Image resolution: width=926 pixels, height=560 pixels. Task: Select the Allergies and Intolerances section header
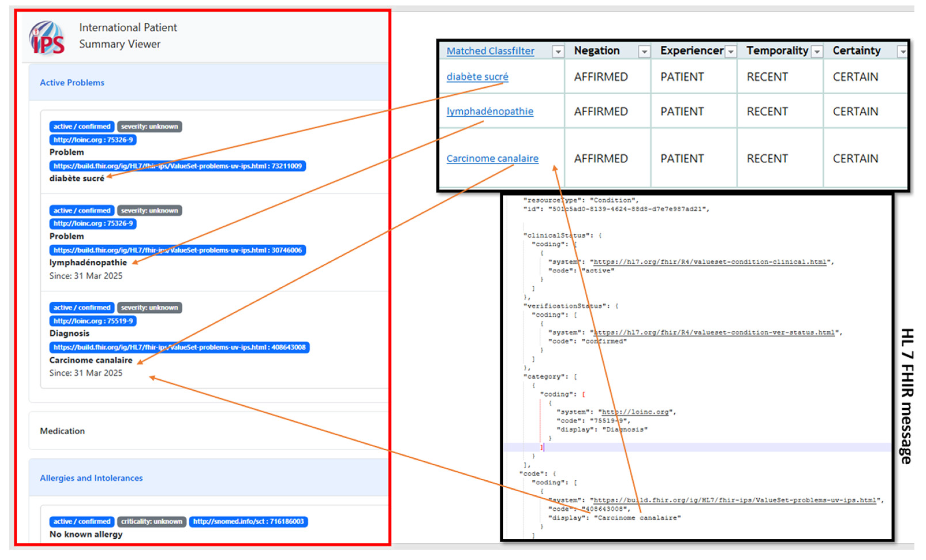tap(91, 478)
